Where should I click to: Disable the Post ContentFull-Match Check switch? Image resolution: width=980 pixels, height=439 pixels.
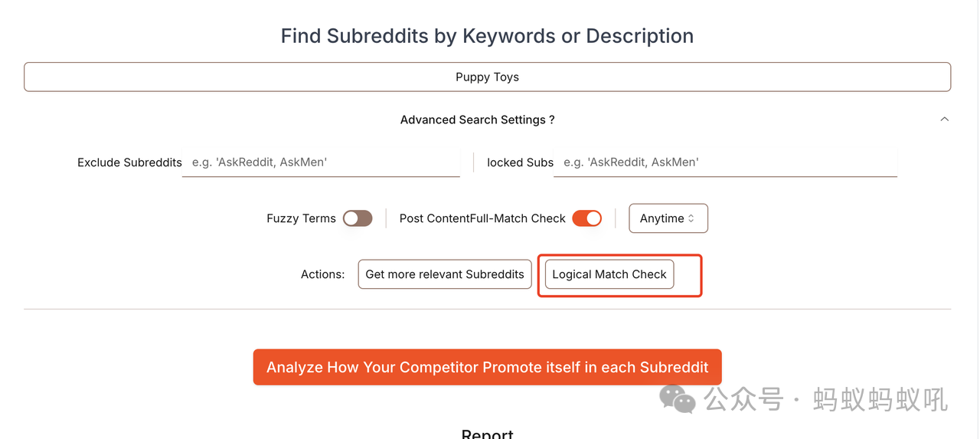(x=587, y=218)
